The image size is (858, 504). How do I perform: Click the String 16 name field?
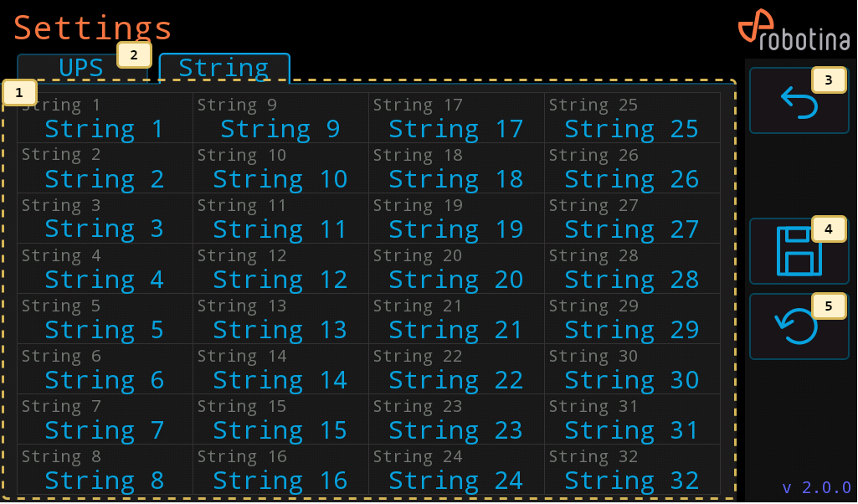[280, 470]
